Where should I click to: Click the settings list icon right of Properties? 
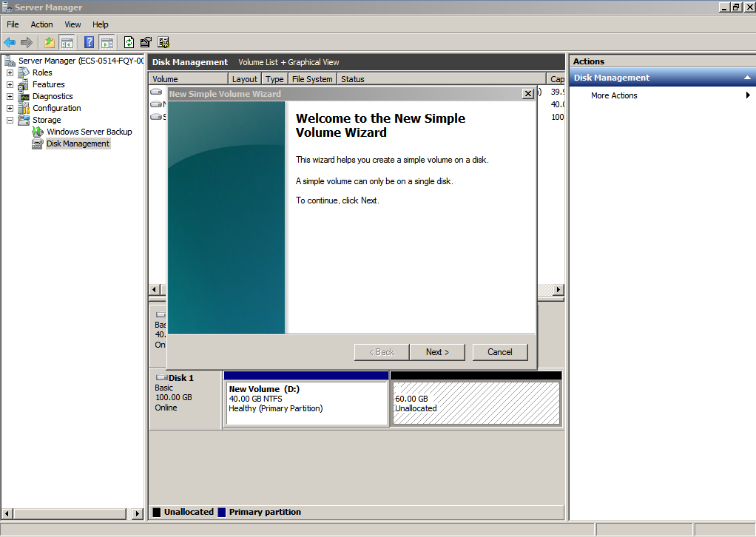coord(163,42)
